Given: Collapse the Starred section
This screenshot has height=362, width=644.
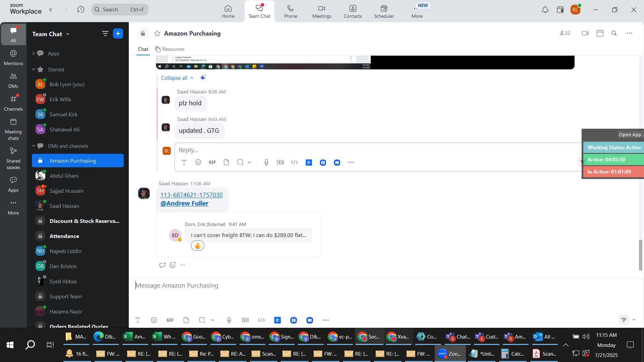Looking at the screenshot, I should pyautogui.click(x=33, y=69).
